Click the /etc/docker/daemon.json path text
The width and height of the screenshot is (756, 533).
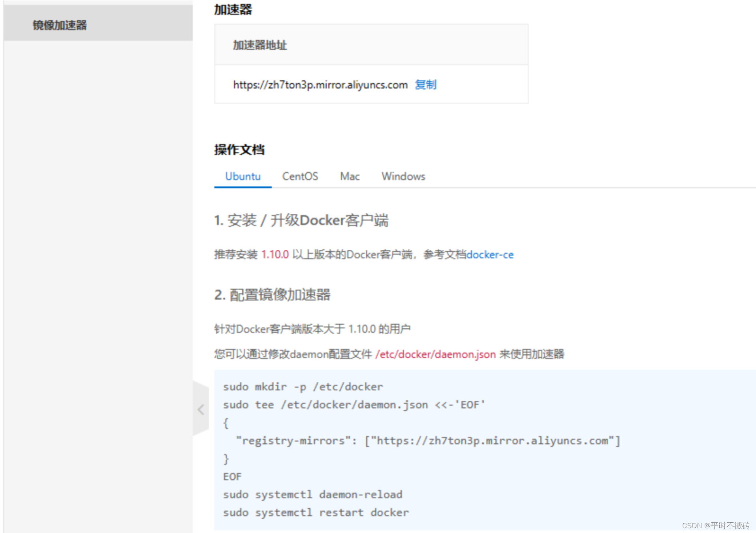pos(435,354)
